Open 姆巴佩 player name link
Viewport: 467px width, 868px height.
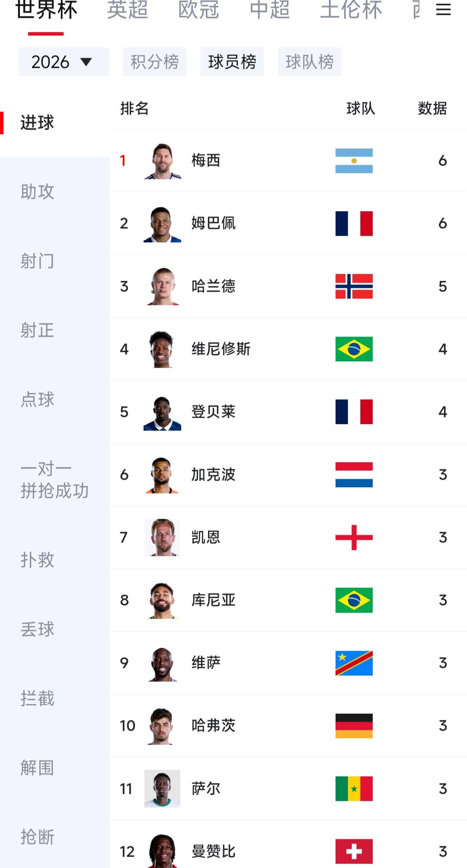pyautogui.click(x=214, y=223)
